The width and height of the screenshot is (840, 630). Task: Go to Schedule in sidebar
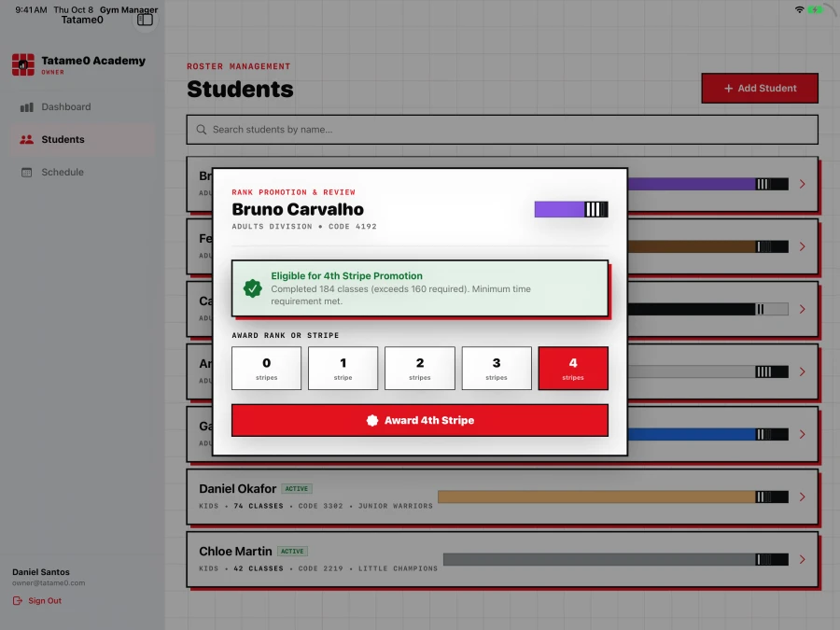(83, 172)
